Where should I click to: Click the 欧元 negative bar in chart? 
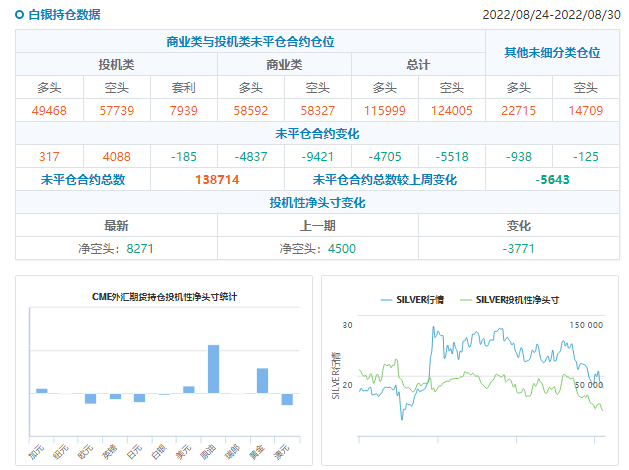click(x=91, y=398)
